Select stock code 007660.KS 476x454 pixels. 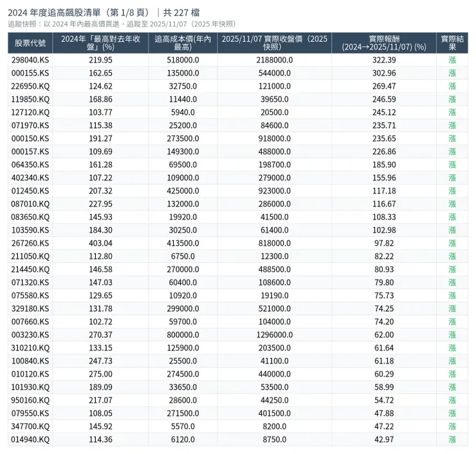pos(30,322)
